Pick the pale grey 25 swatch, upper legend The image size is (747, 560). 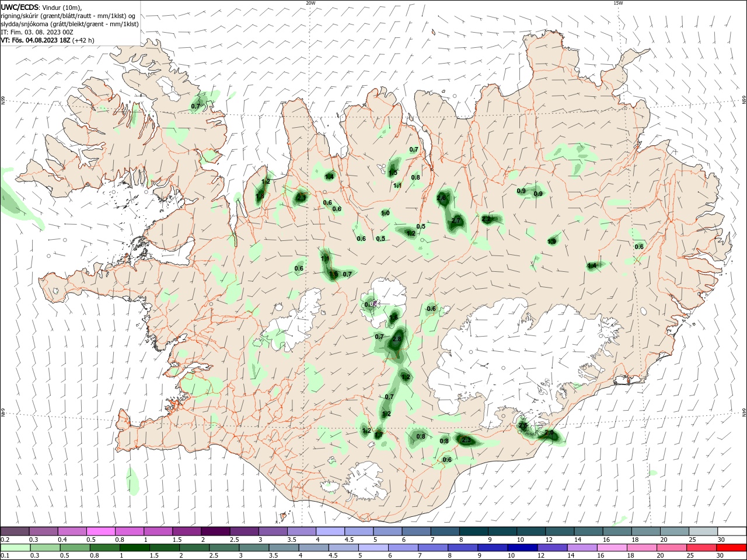(x=703, y=531)
